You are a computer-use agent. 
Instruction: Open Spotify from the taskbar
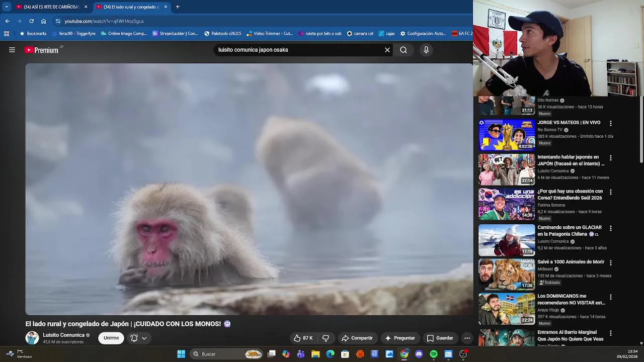pyautogui.click(x=434, y=354)
